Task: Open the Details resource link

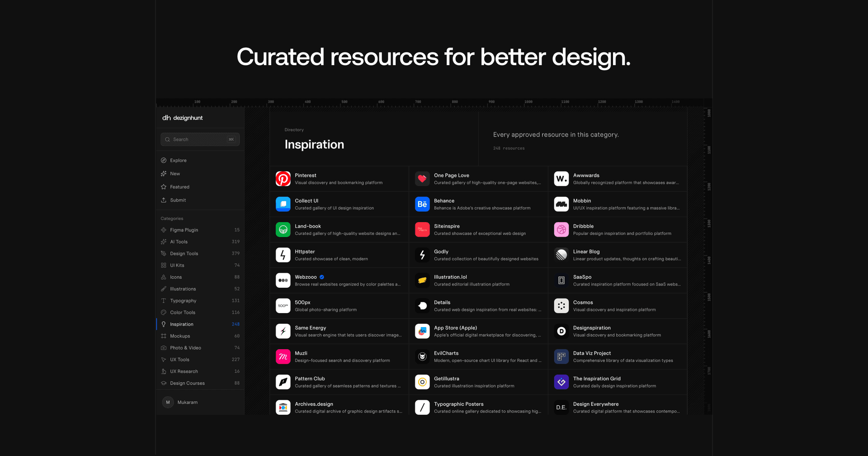Action: [x=479, y=306]
